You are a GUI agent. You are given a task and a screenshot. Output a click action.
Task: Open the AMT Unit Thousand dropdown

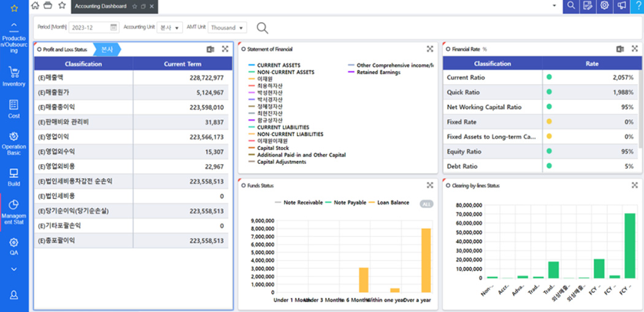pos(227,28)
